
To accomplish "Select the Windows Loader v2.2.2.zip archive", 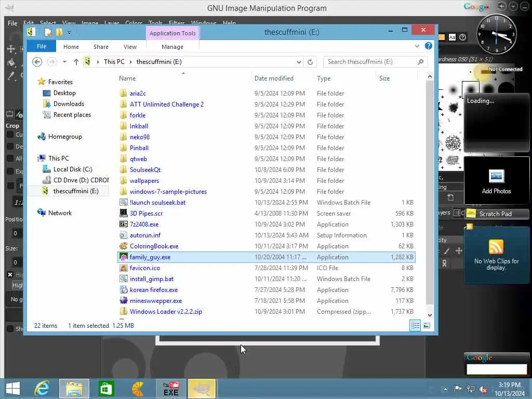I will point(166,312).
